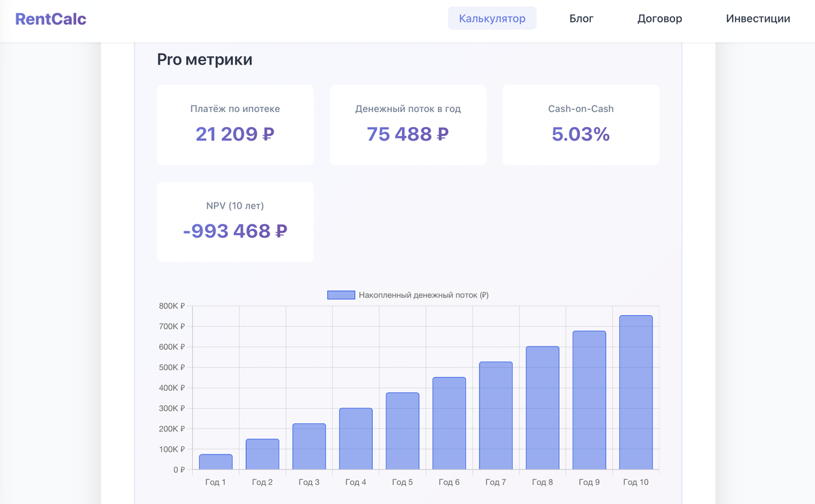Click the legend label Накопленный денежный поток (₽)
Viewport: 815px width, 504px height.
[x=424, y=295]
